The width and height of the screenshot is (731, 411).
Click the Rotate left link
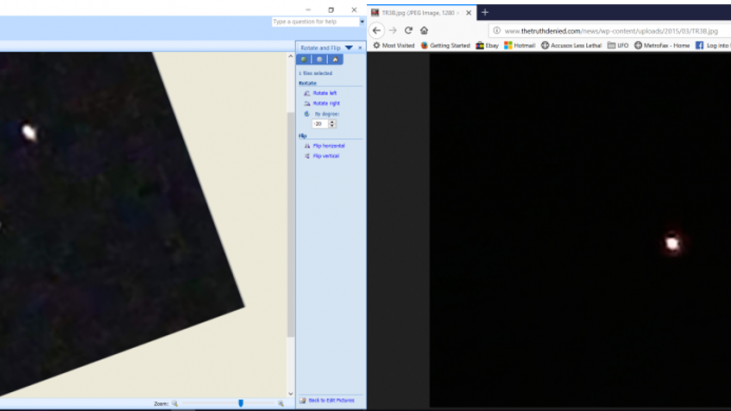pos(325,93)
